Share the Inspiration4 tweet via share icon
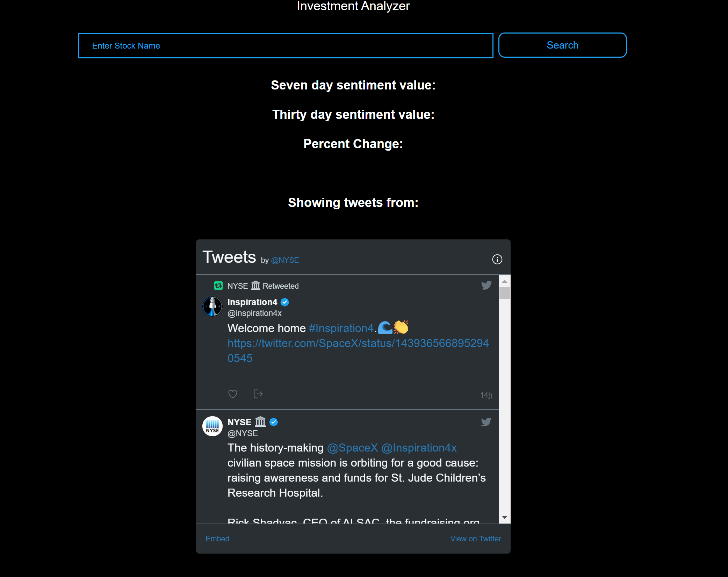The image size is (728, 577). (258, 394)
